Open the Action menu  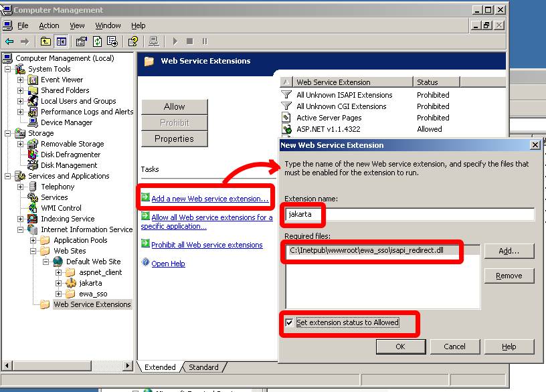tap(49, 25)
